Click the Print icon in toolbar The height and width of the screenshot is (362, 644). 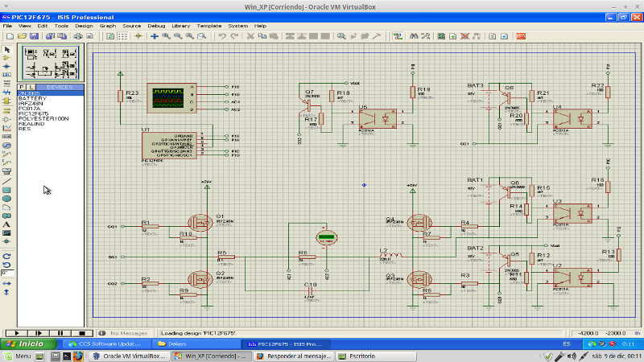click(78, 36)
